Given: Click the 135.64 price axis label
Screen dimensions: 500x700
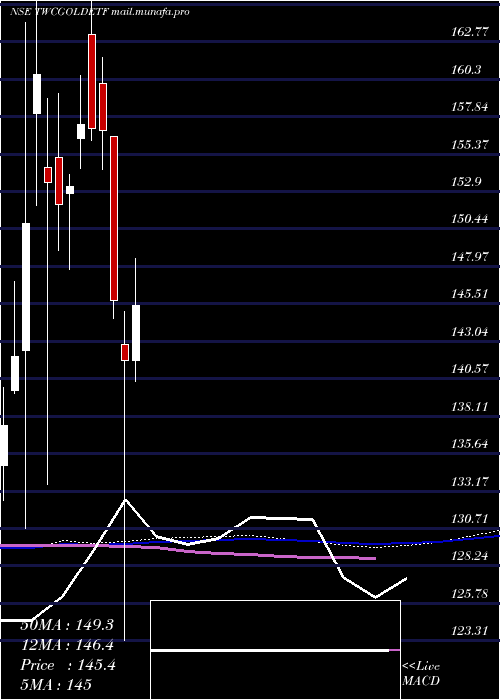Looking at the screenshot, I should click(468, 444).
